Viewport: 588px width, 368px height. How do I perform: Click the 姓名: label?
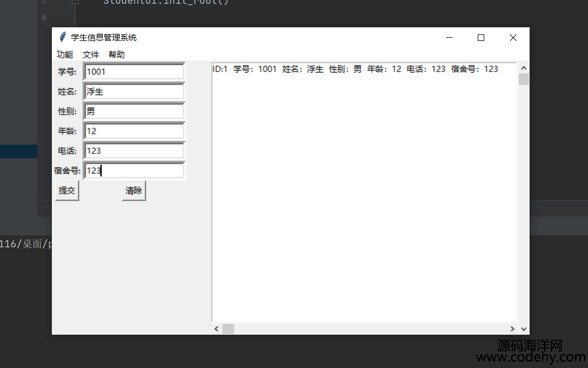coord(67,92)
